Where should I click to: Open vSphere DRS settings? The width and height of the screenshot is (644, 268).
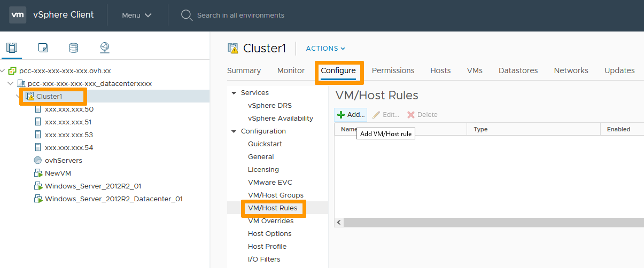pos(269,106)
